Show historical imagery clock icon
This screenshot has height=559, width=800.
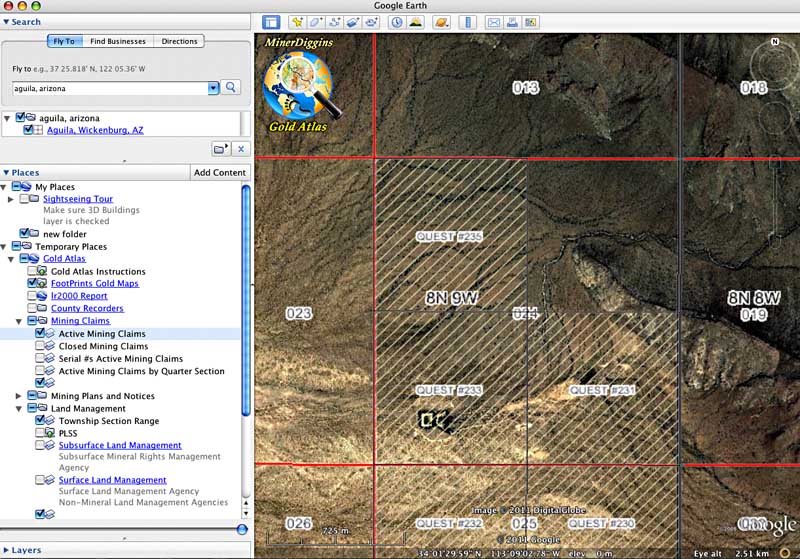point(397,22)
